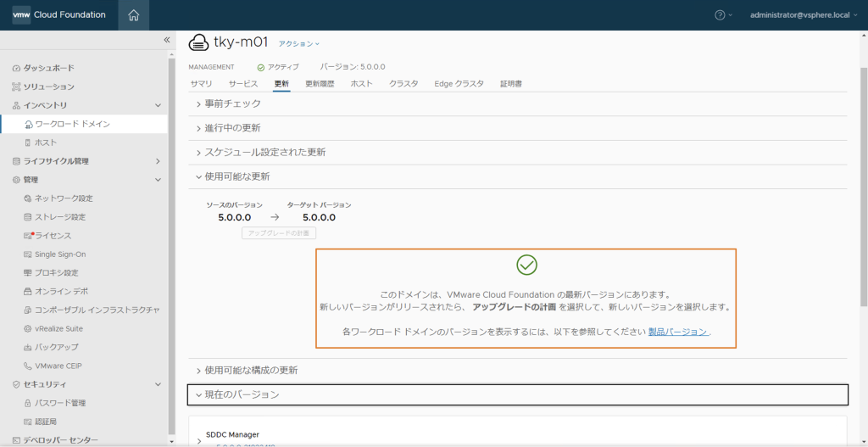Click the License icon with red dot

click(28, 236)
